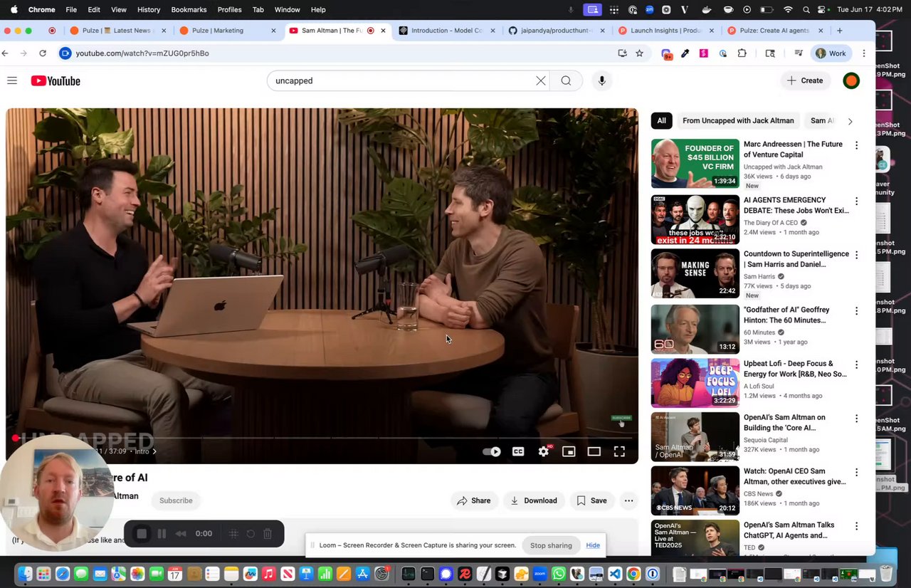911x588 pixels.
Task: Open the Create button
Action: pos(805,80)
